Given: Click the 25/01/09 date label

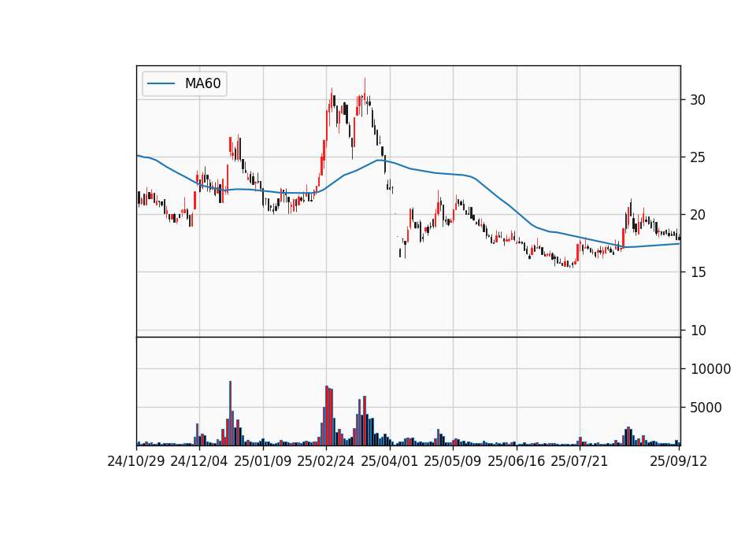Looking at the screenshot, I should point(263,461).
